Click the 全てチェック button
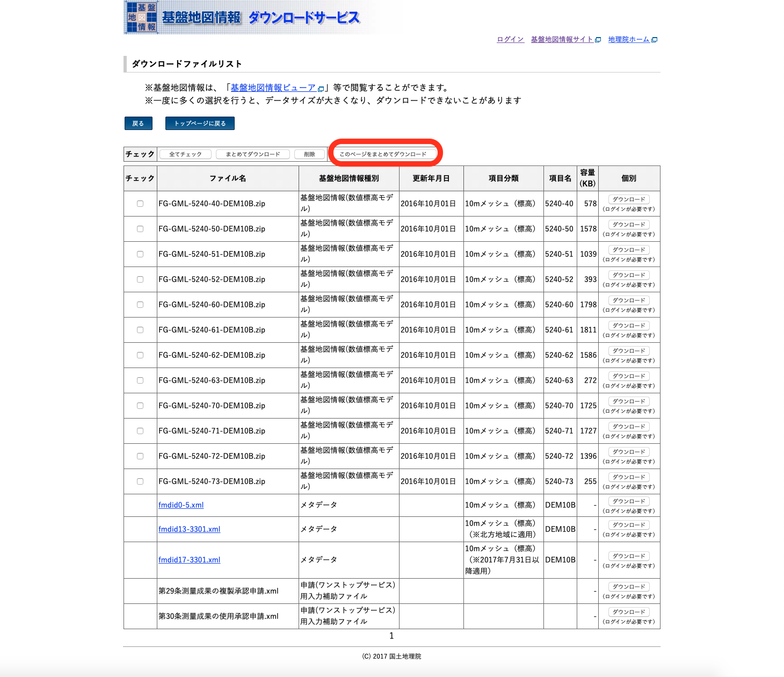784x677 pixels. [185, 154]
